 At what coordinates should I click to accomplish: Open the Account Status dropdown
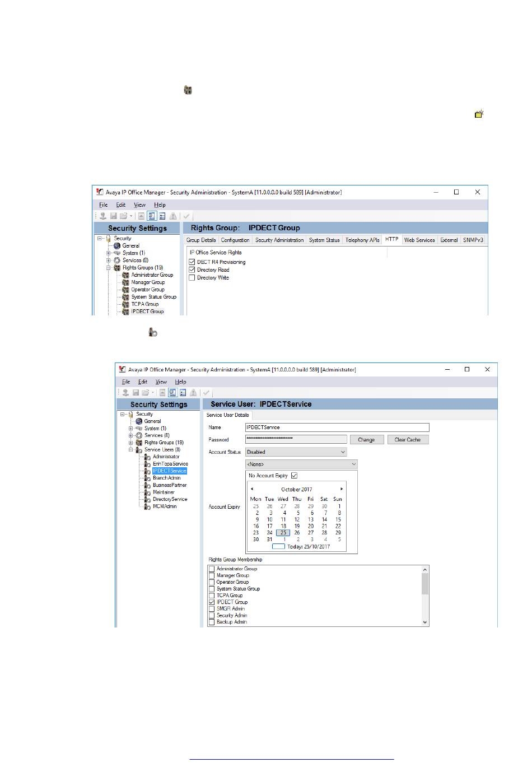(296, 452)
